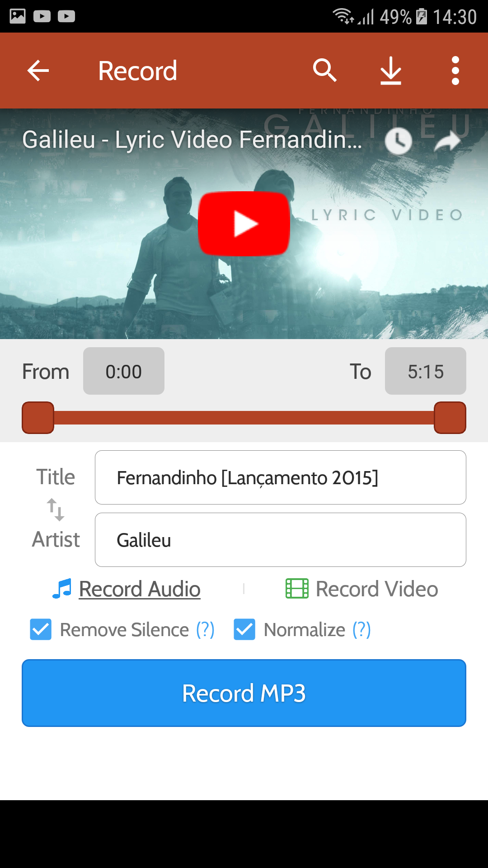Screen dimensions: 488x868
Task: Swap Title and Artist with arrows icon
Action: click(56, 509)
